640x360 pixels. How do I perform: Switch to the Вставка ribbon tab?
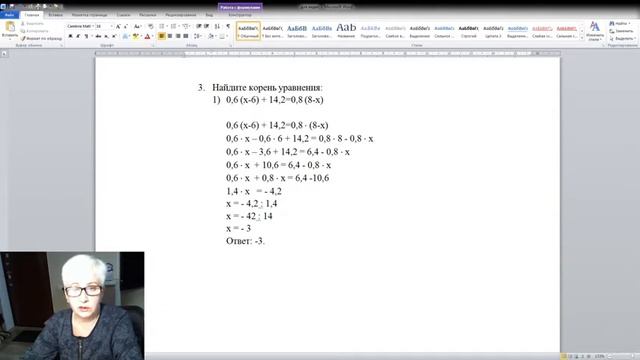pyautogui.click(x=56, y=15)
